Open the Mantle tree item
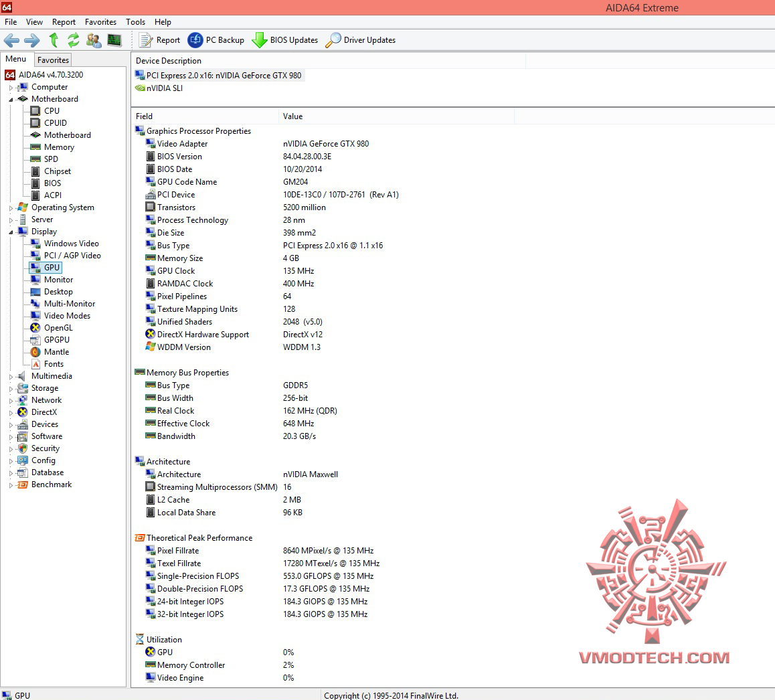Screen dimensions: 775x700 56,351
